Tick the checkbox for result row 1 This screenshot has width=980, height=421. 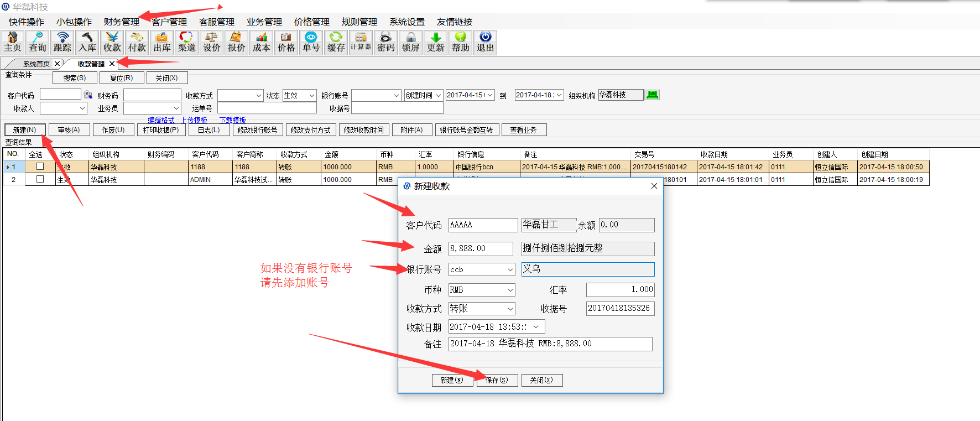pyautogui.click(x=40, y=167)
